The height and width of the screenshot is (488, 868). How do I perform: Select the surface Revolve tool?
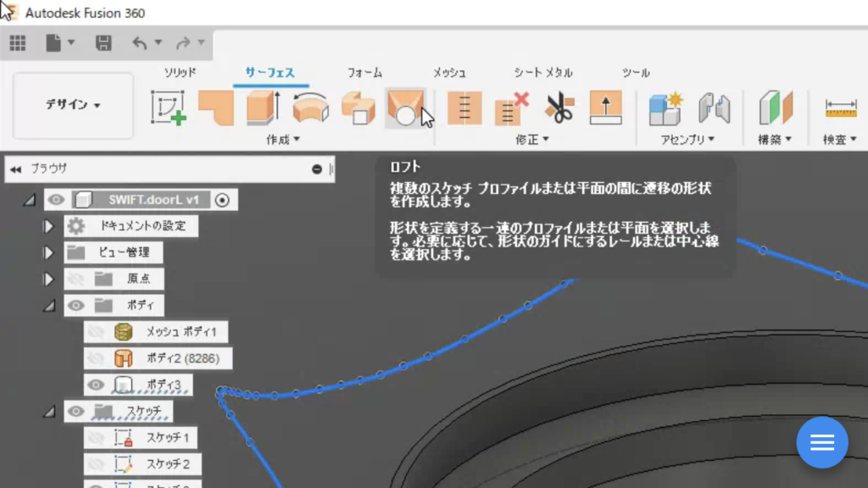click(310, 108)
